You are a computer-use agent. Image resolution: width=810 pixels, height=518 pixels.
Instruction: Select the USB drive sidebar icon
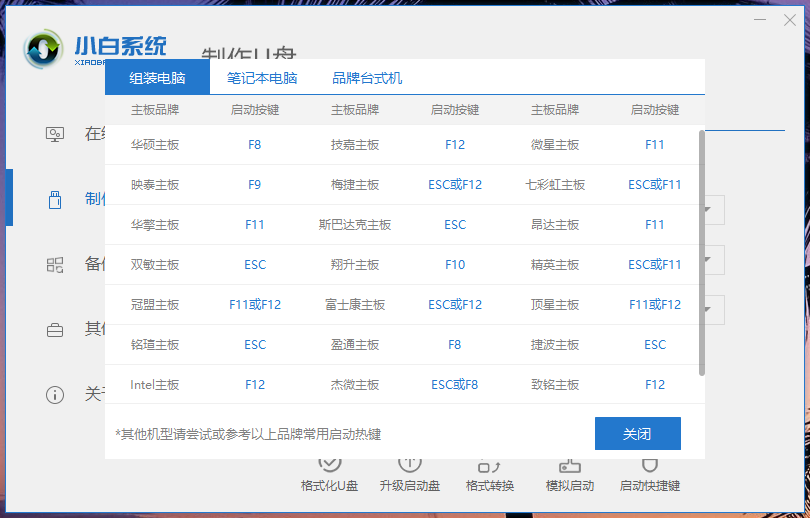(55, 199)
